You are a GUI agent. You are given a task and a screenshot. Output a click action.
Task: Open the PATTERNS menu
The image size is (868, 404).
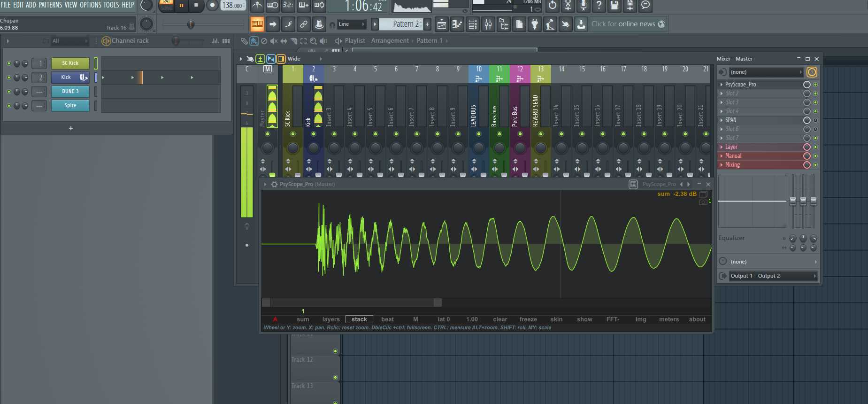pyautogui.click(x=50, y=5)
